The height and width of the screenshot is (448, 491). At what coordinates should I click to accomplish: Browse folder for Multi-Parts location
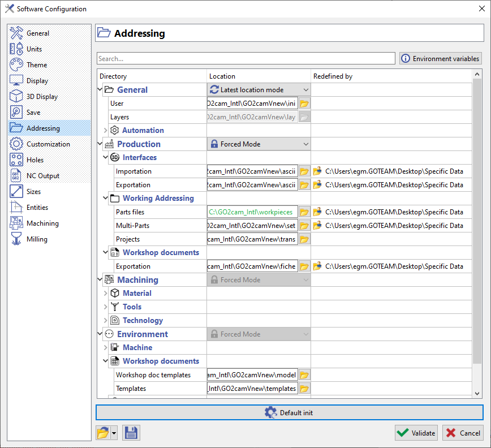304,226
